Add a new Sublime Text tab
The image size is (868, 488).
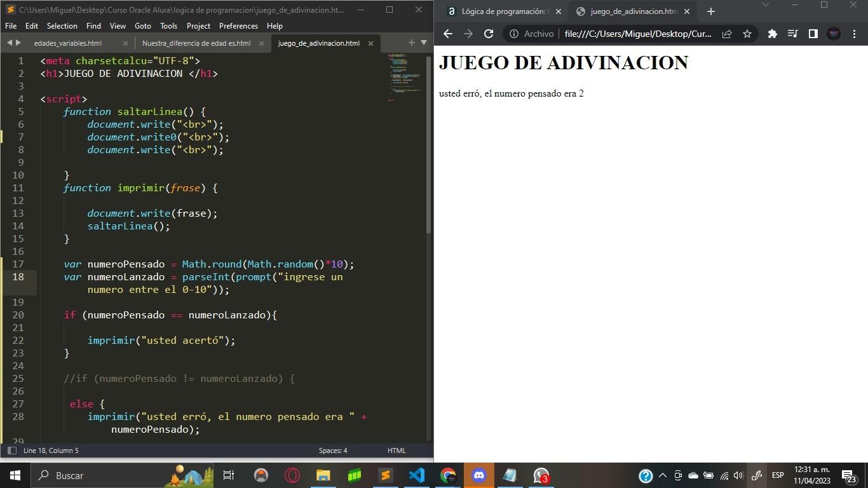[411, 43]
